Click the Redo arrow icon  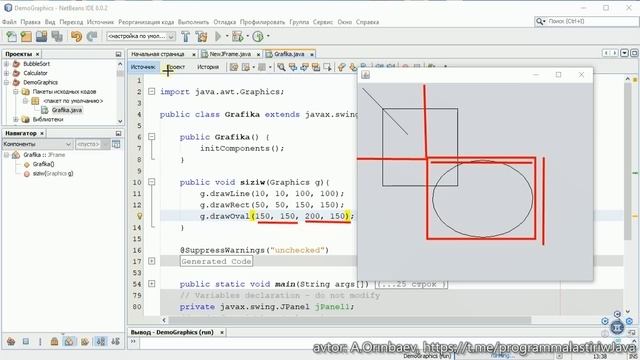pos(92,37)
